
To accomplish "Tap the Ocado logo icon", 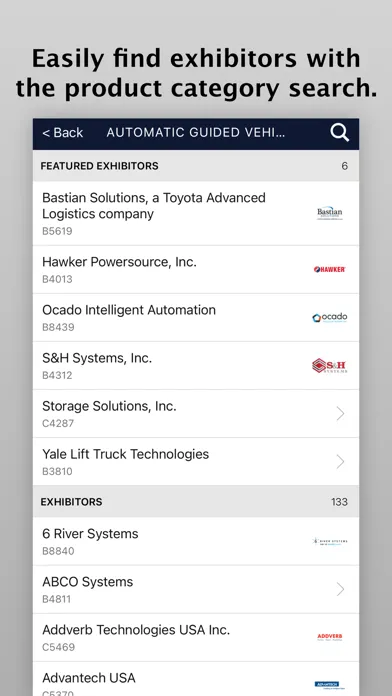I will coord(329,317).
